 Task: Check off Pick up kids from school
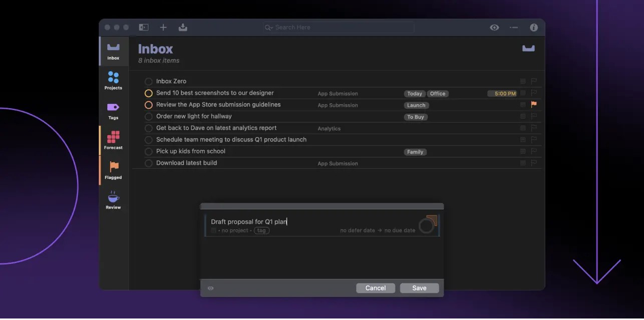pyautogui.click(x=148, y=152)
